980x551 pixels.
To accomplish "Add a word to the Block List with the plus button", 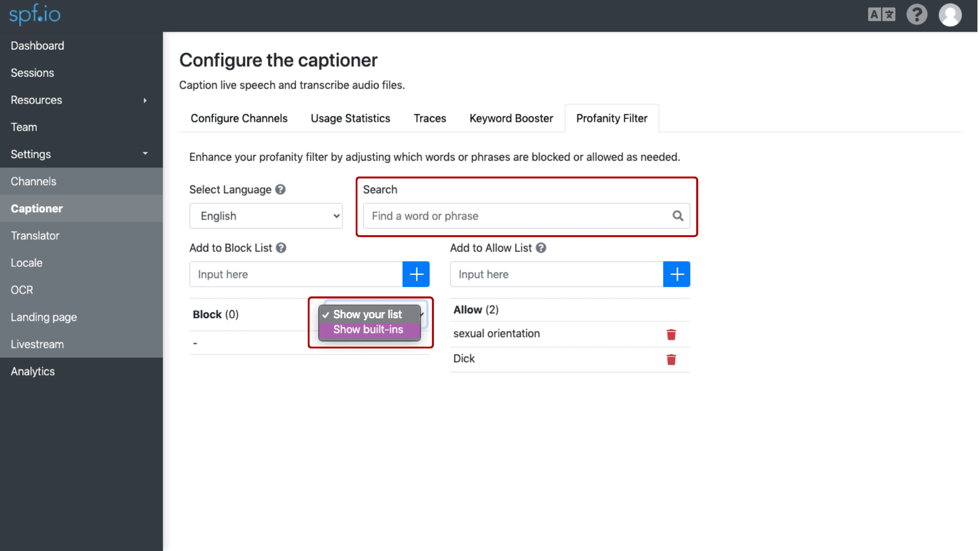I will point(415,274).
